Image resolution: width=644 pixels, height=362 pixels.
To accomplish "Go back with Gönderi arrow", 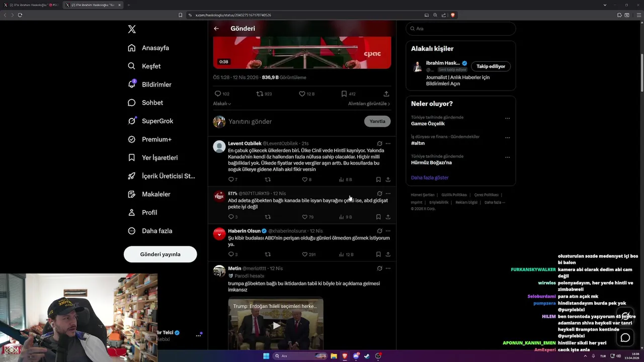I will pos(216,29).
